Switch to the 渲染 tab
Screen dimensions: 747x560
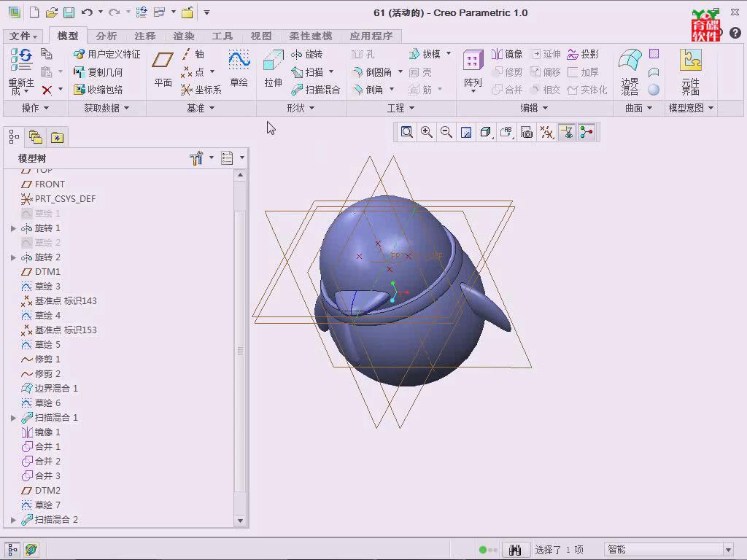183,36
